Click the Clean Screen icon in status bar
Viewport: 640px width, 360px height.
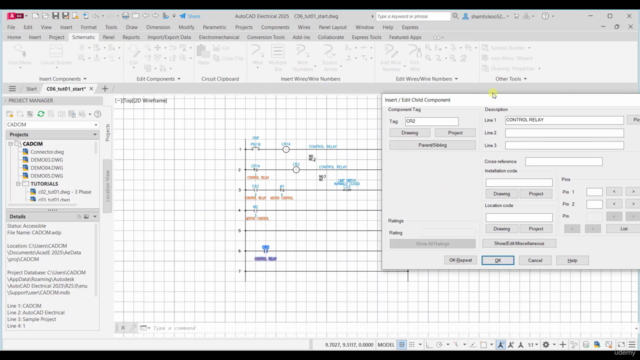[621, 345]
